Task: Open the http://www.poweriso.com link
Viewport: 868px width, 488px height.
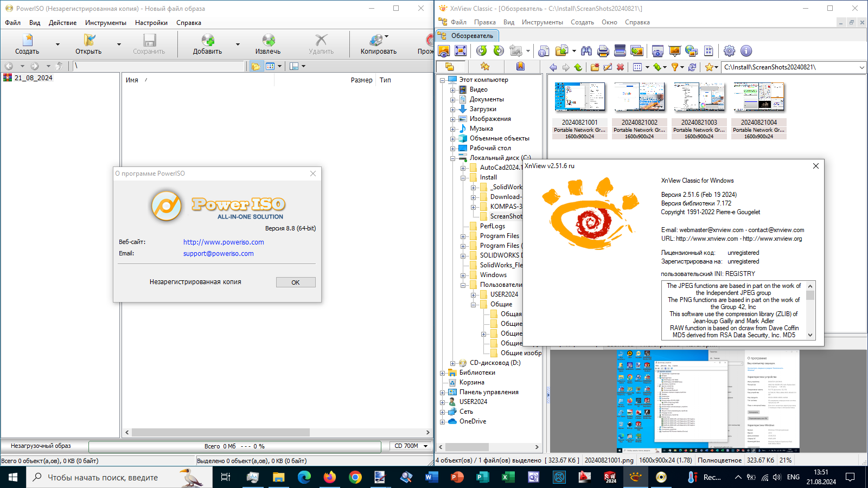Action: click(224, 242)
